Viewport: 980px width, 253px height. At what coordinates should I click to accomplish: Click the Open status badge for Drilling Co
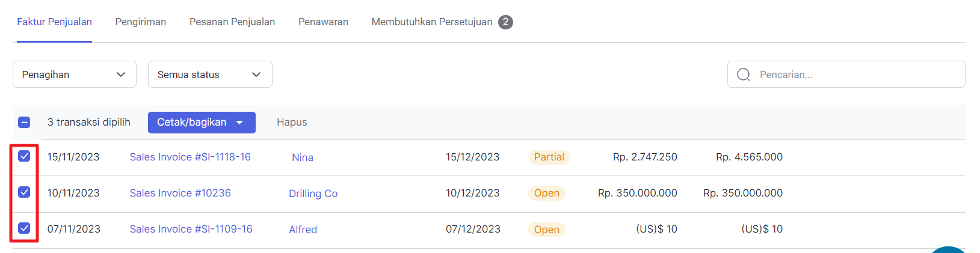click(546, 193)
